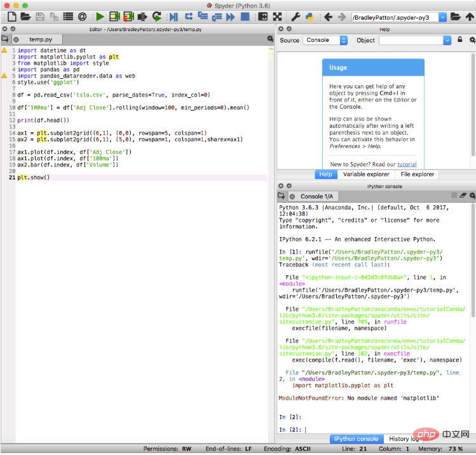
Task: Undock the IPython console pane
Action: point(289,186)
